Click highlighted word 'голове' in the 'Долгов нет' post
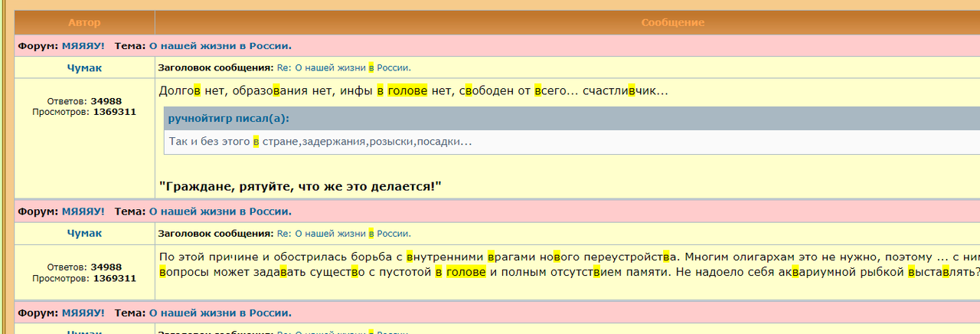Viewport: 980px width, 334px height. pos(407,91)
